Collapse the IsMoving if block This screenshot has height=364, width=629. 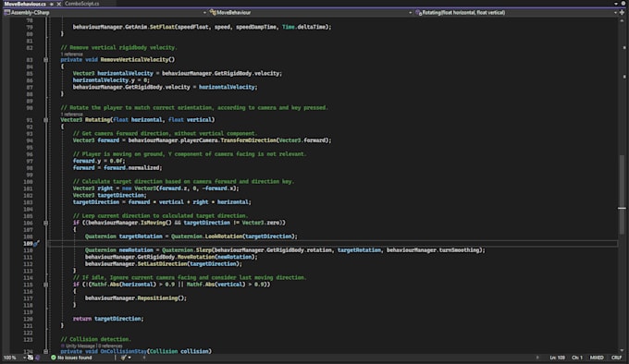[x=45, y=223]
